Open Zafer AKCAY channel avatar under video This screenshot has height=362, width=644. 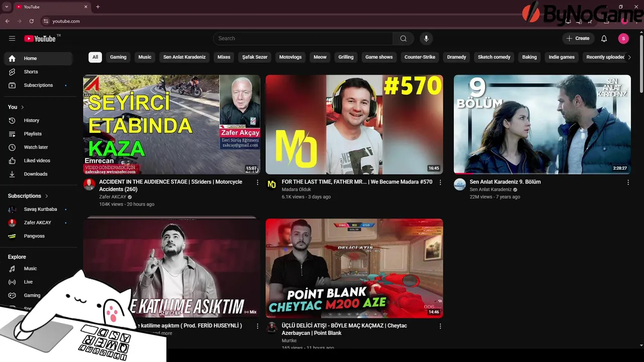pos(89,184)
